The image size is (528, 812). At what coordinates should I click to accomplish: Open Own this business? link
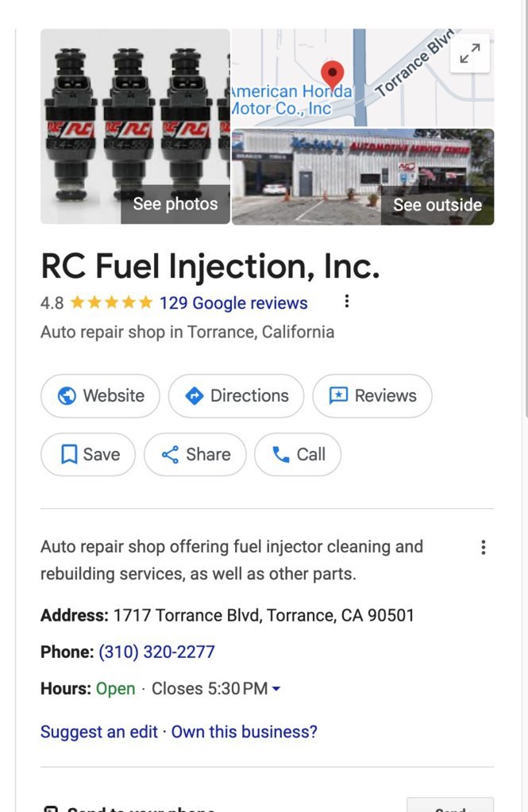tap(244, 732)
